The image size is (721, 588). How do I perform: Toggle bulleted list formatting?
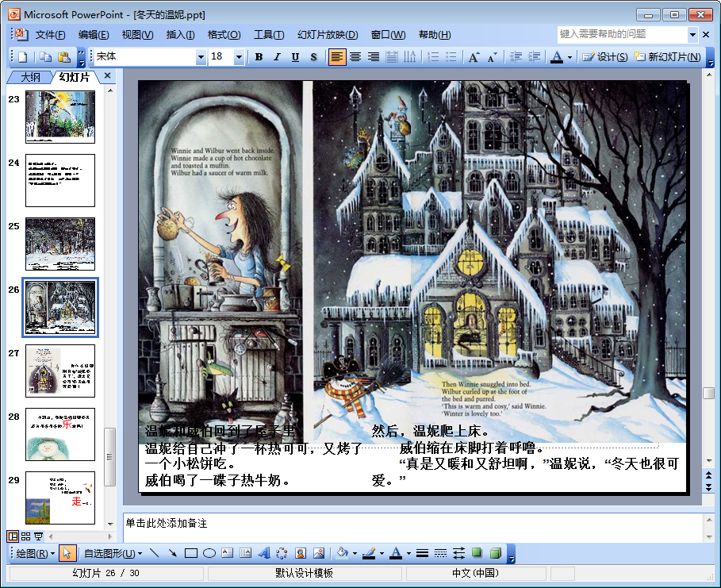pos(451,57)
